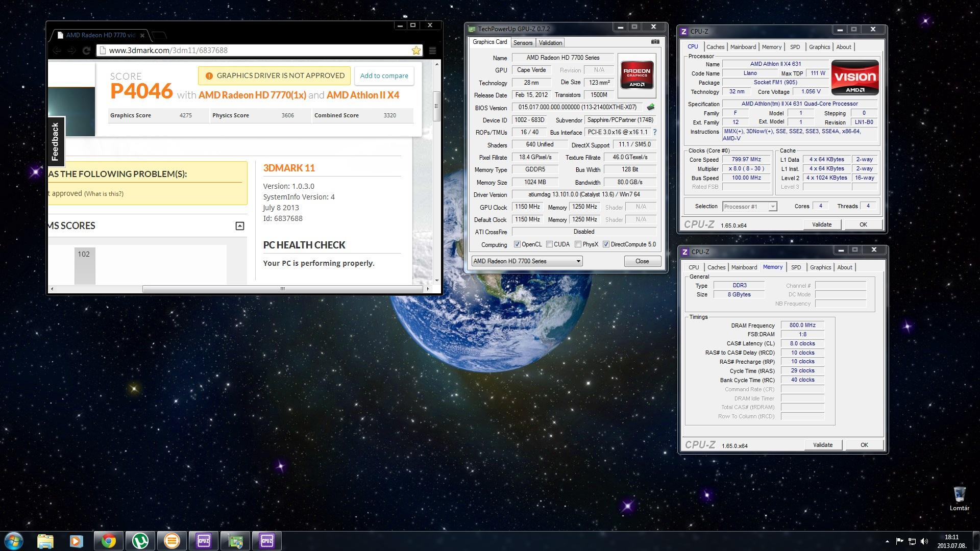The image size is (980, 551).
Task: Bookmark page with the star icon
Action: tap(416, 50)
